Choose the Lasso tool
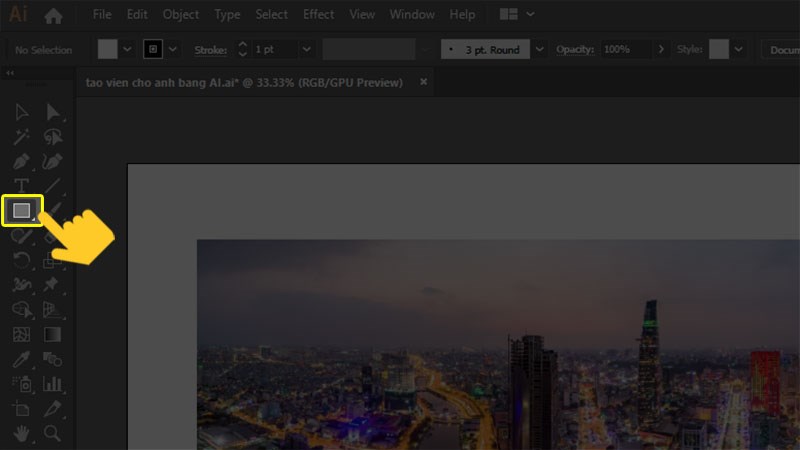The height and width of the screenshot is (450, 800). tap(52, 137)
